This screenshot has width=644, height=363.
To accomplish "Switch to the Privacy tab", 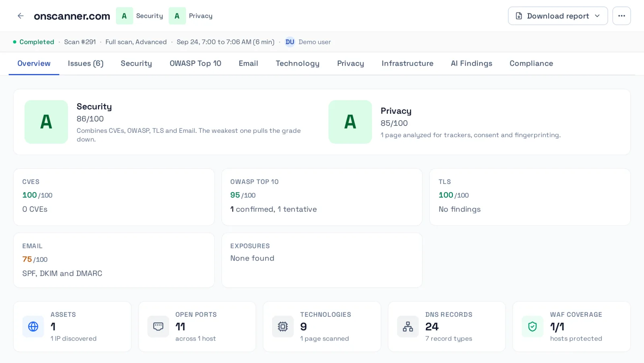I will click(351, 64).
